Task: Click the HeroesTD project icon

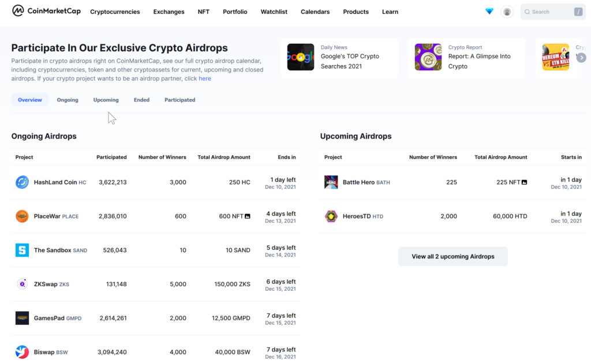Action: coord(331,216)
